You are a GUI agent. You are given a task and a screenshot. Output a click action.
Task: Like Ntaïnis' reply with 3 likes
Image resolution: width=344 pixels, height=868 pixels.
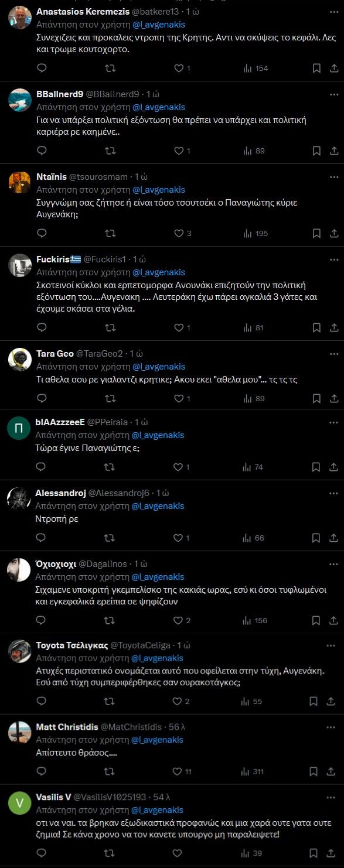click(183, 233)
